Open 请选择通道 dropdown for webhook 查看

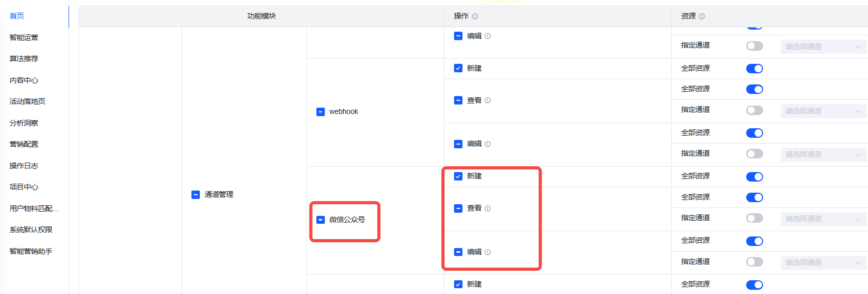pos(824,111)
